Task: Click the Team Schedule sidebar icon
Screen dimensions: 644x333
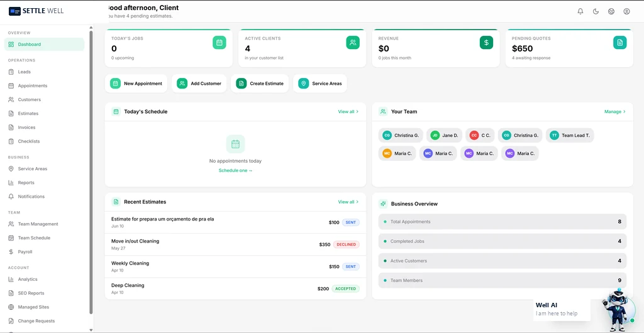Action: pyautogui.click(x=11, y=238)
